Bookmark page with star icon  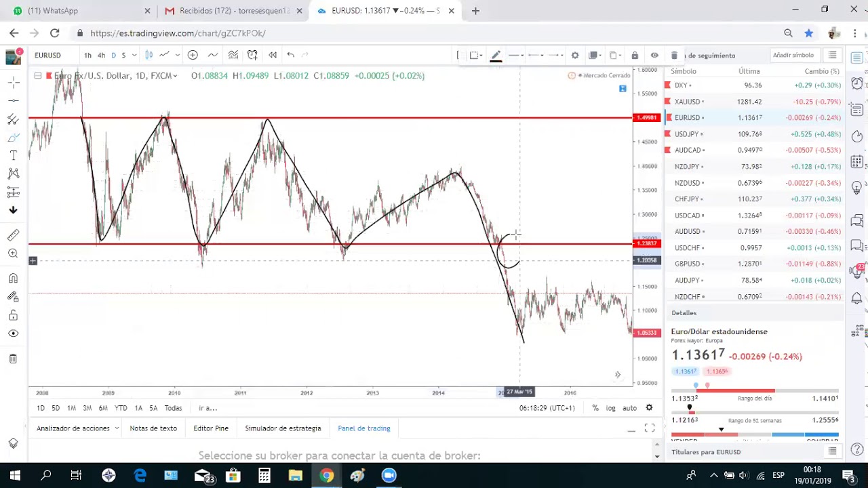coord(809,33)
